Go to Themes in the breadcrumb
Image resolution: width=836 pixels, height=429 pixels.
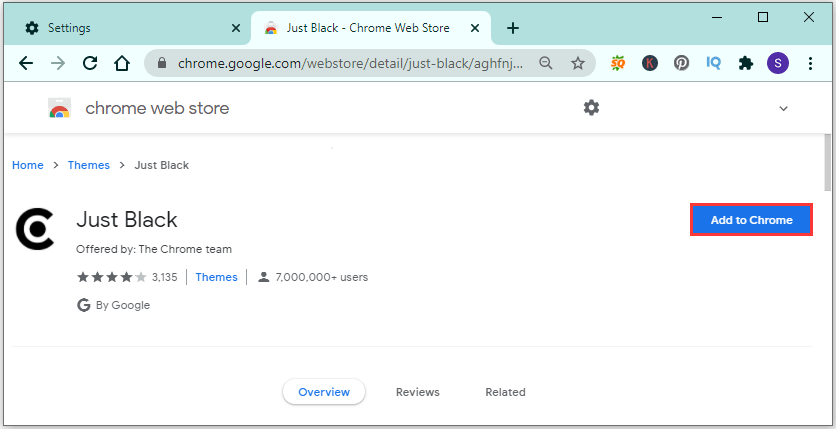click(89, 165)
